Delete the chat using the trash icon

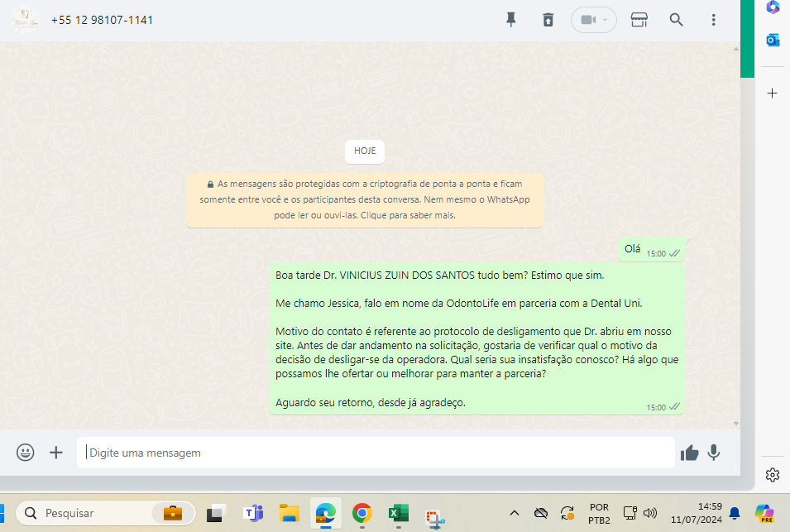[548, 20]
